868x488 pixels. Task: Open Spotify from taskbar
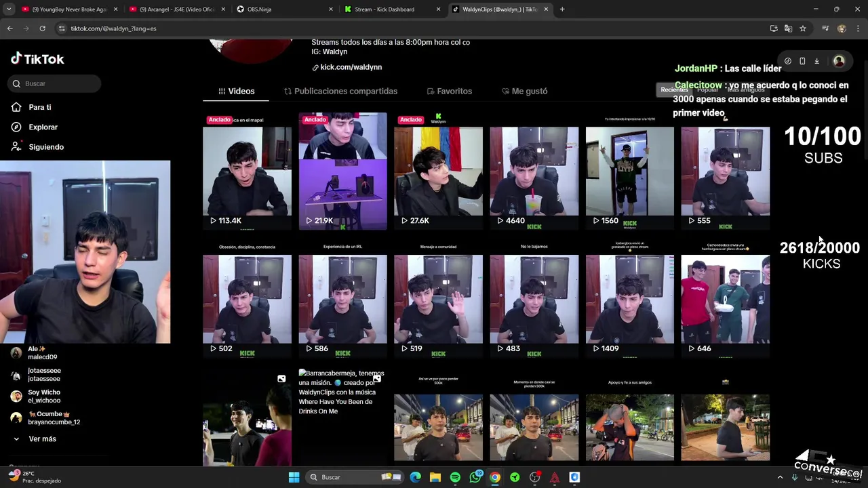pyautogui.click(x=455, y=477)
